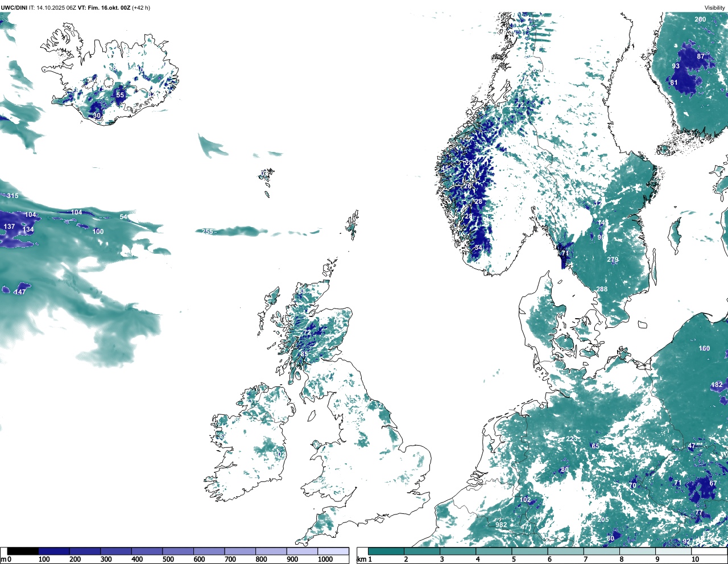This screenshot has height=564, width=728.
Task: Click the "147" visibility value
Action: 20,292
